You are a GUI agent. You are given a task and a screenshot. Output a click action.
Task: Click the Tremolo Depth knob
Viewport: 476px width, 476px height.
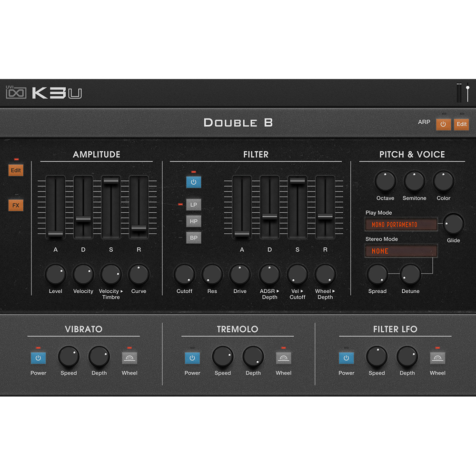[x=253, y=357]
